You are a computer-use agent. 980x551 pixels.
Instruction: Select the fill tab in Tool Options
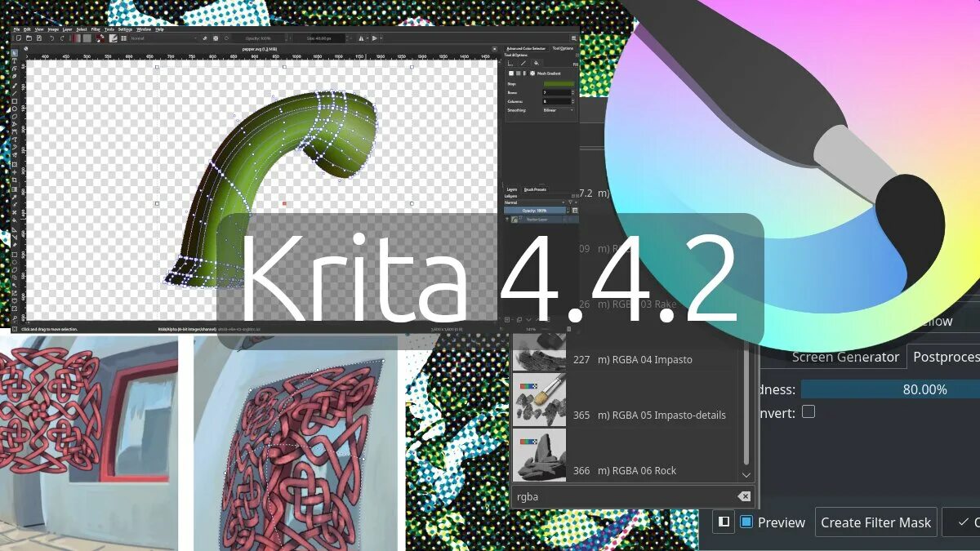click(x=537, y=63)
